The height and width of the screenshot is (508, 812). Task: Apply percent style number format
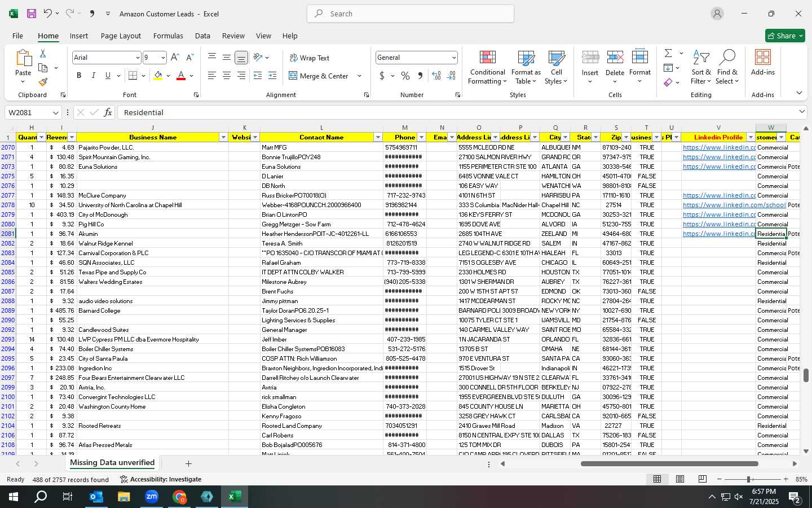(x=405, y=76)
